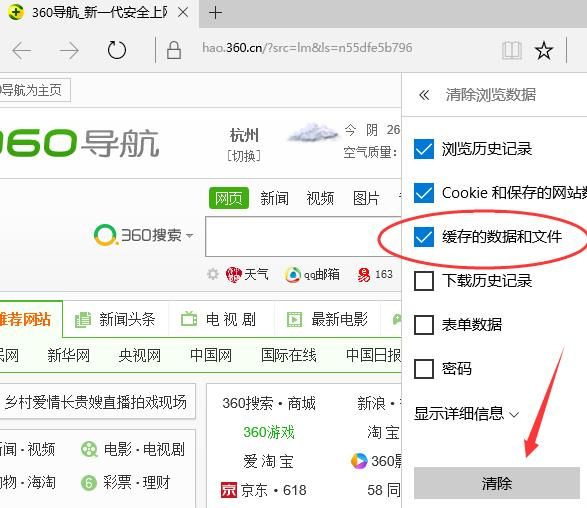Click the 清除 button
The width and height of the screenshot is (587, 508).
[497, 483]
